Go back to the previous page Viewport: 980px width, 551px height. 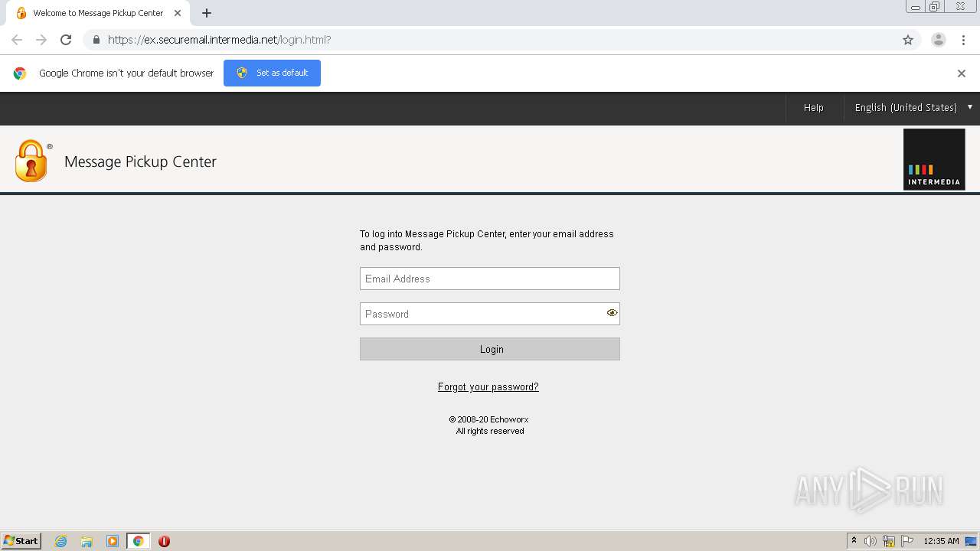click(17, 40)
